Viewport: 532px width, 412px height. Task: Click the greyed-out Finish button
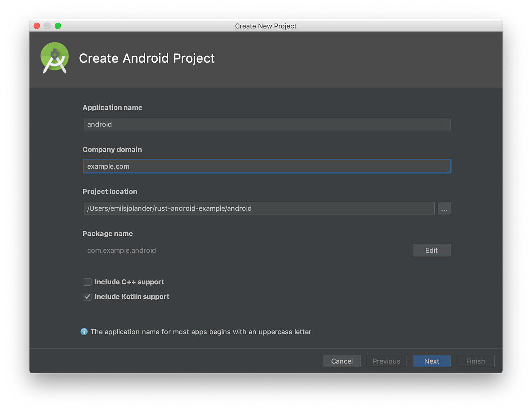click(x=475, y=361)
